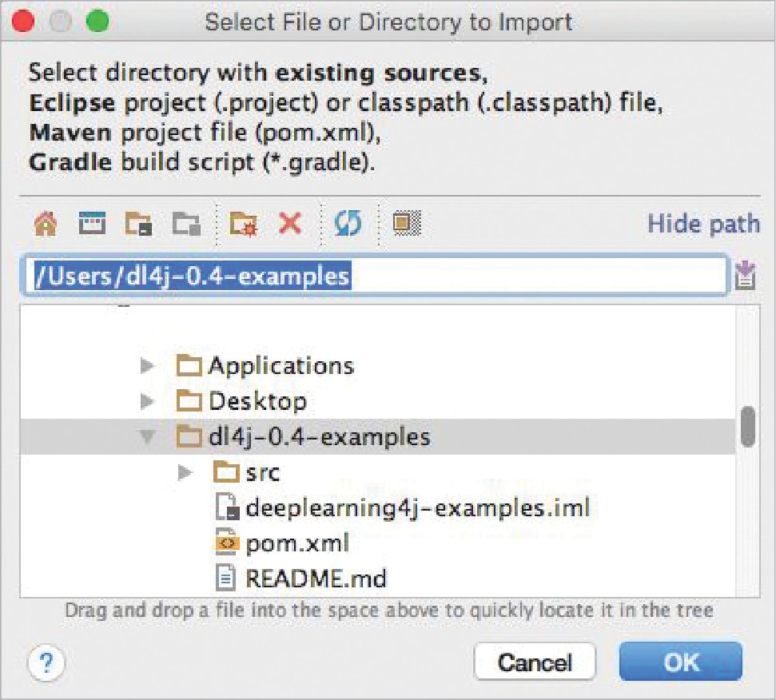Click the Home directory icon
Image resolution: width=776 pixels, height=700 pixels.
tap(46, 225)
